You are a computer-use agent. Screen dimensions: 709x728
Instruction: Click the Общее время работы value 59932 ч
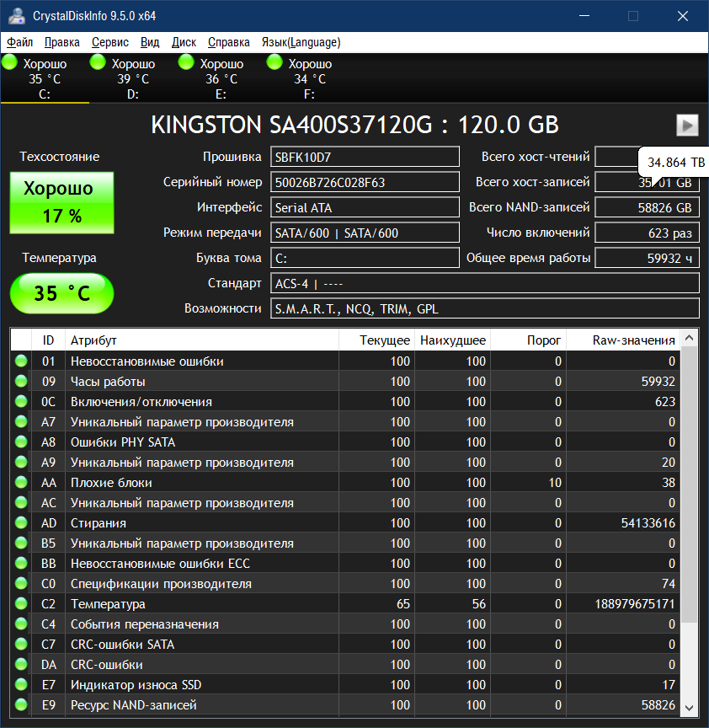pos(647,258)
